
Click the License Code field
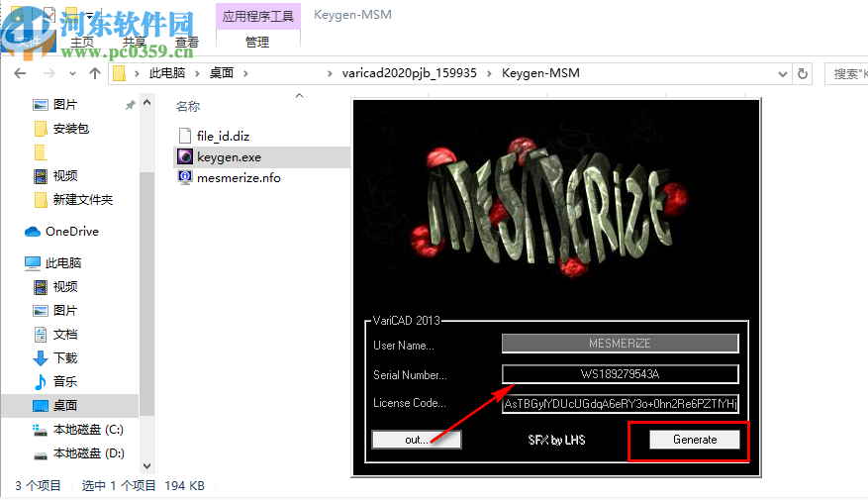620,404
